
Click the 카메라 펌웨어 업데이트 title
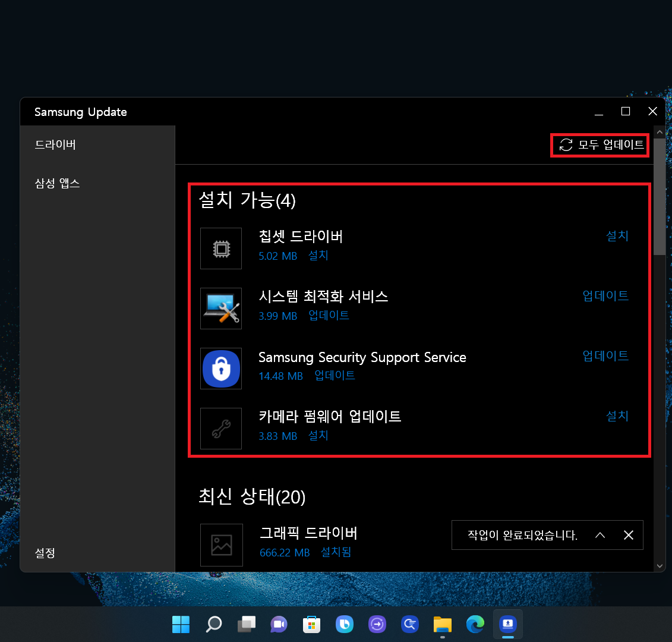[330, 417]
